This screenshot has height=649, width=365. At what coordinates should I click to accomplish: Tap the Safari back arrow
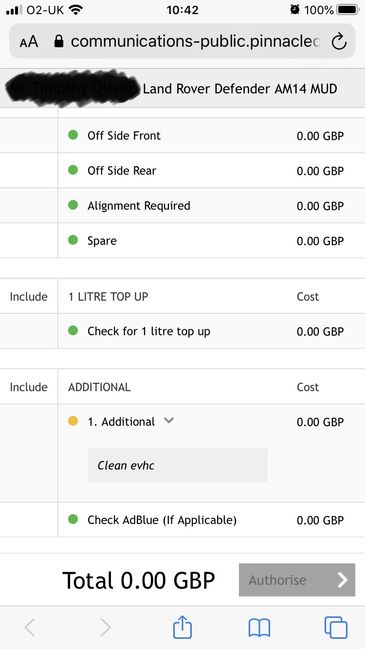point(30,628)
